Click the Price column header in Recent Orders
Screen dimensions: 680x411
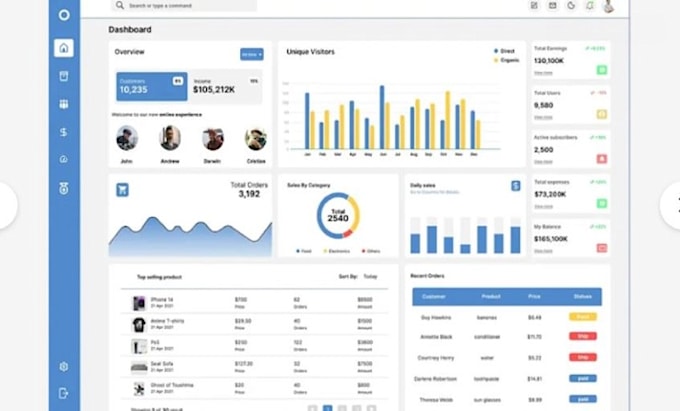[534, 297]
